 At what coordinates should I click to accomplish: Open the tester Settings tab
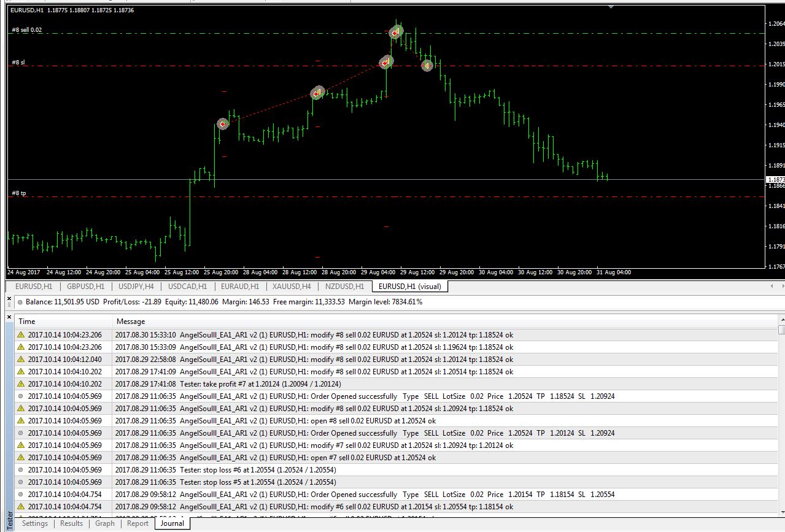point(35,523)
